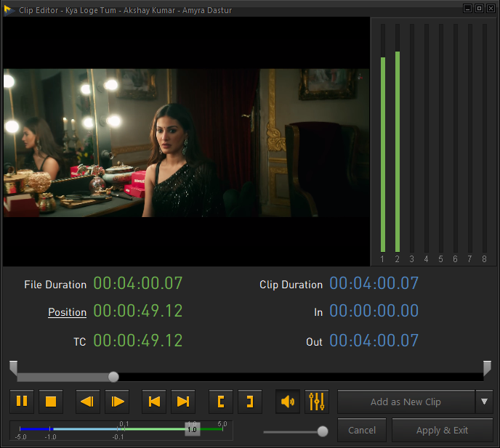Open the audio mixer settings
The height and width of the screenshot is (448, 500).
coord(317,401)
